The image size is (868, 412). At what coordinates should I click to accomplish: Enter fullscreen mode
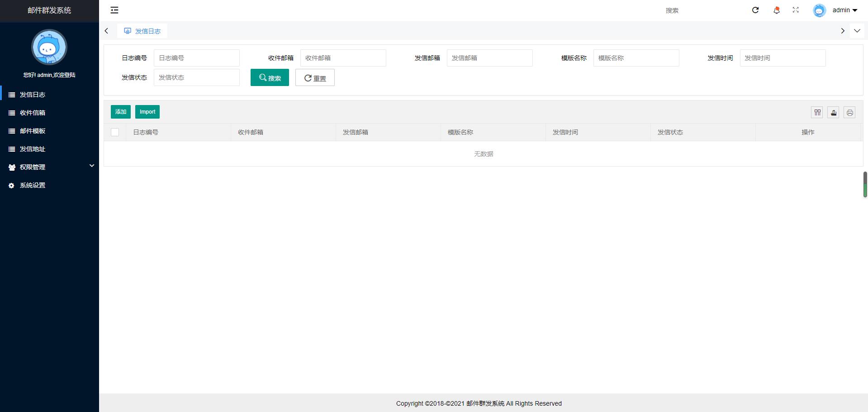point(796,10)
